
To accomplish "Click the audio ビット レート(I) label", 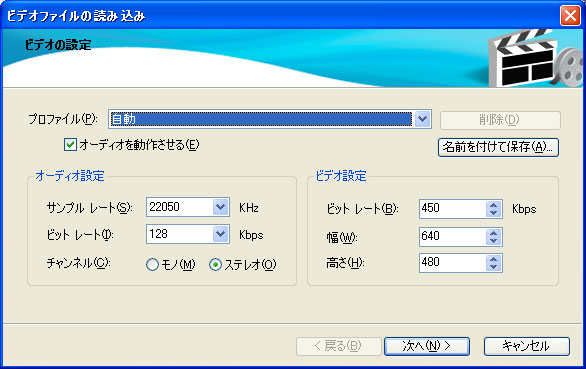I will (80, 235).
